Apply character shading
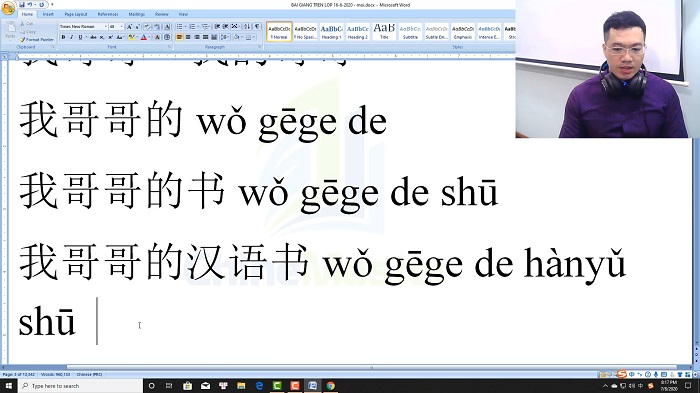The image size is (700, 393). (157, 37)
